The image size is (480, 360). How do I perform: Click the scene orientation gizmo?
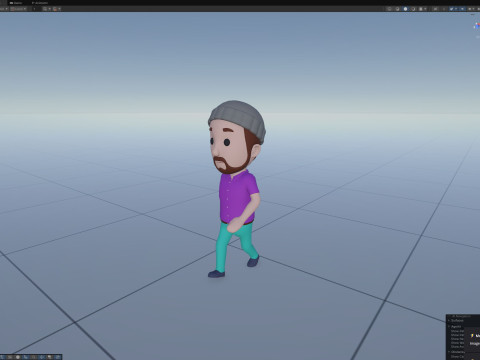477,26
